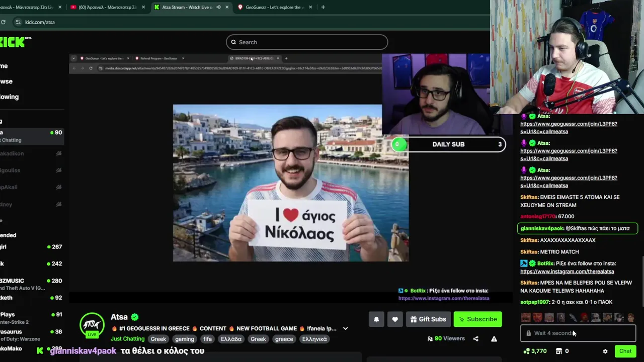Open Warzone channel with 36 viewers

(31, 335)
